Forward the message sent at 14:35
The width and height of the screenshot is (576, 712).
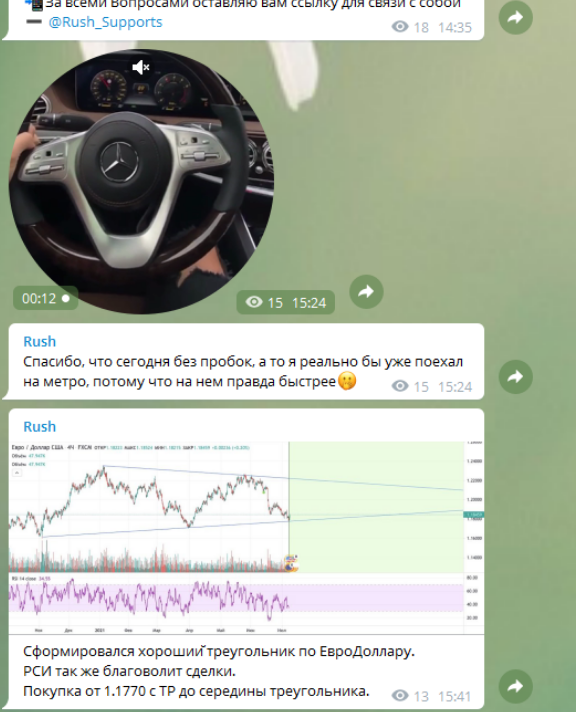(516, 18)
